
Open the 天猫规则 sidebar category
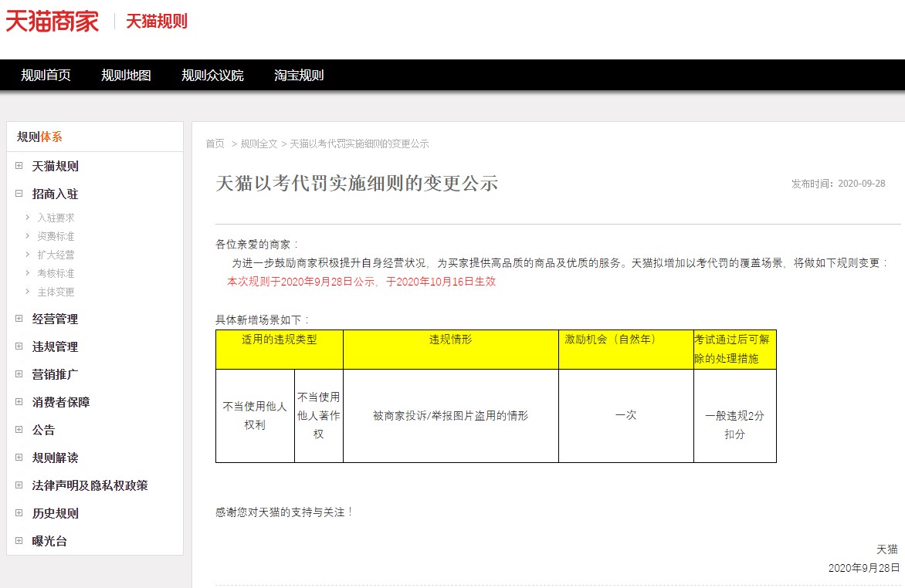56,166
